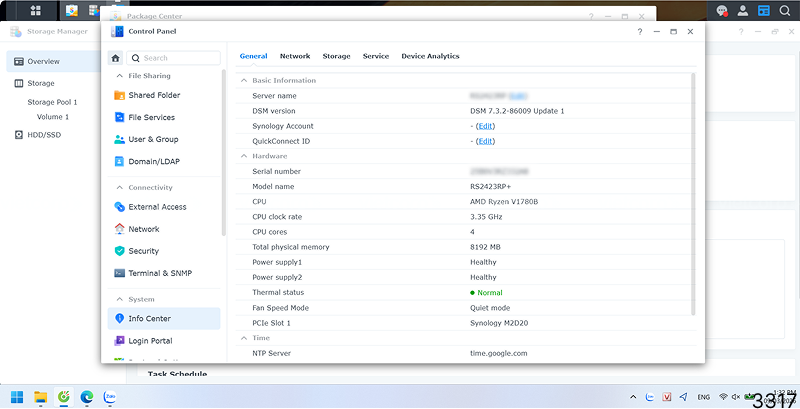Open the DSM widgets panel icon
This screenshot has height=409, width=800.
(764, 10)
